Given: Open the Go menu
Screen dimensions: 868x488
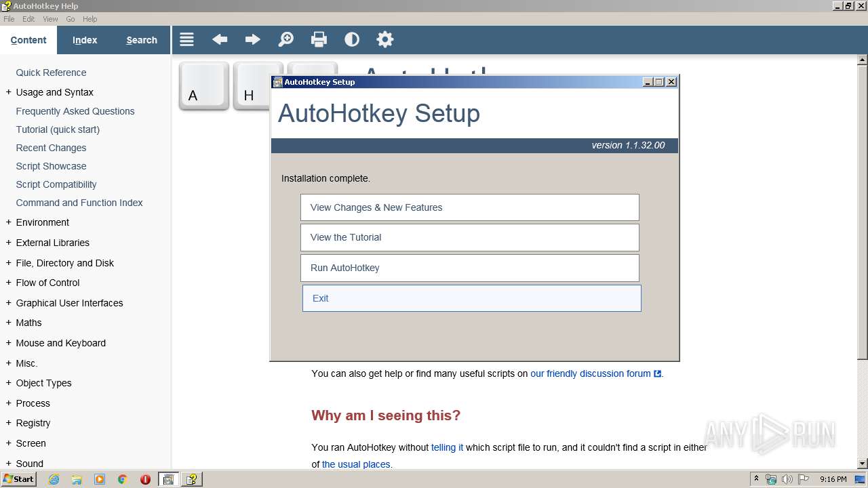Looking at the screenshot, I should click(71, 19).
